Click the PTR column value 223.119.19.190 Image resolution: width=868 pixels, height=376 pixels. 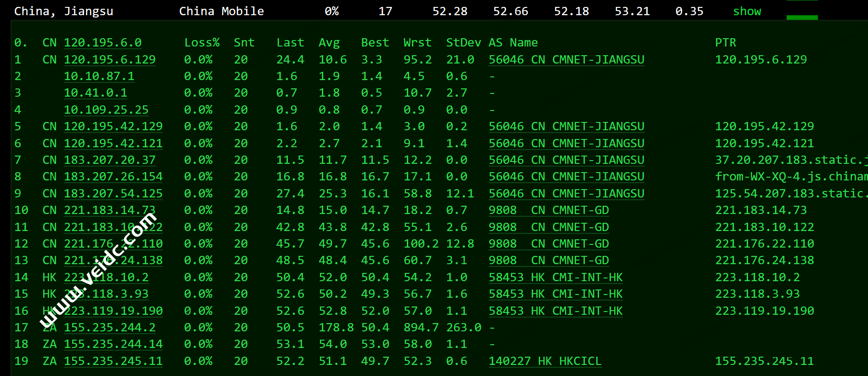tap(765, 311)
